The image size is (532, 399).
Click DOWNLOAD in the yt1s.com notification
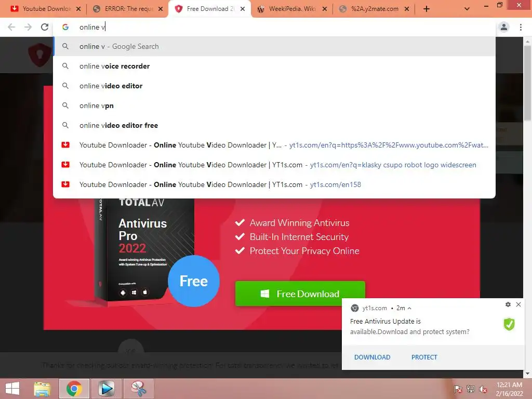coord(372,357)
